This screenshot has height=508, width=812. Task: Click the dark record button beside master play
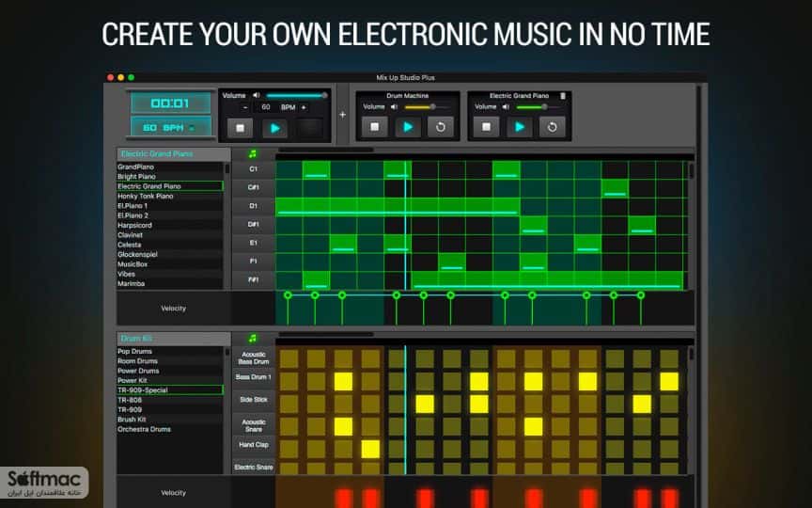click(310, 128)
